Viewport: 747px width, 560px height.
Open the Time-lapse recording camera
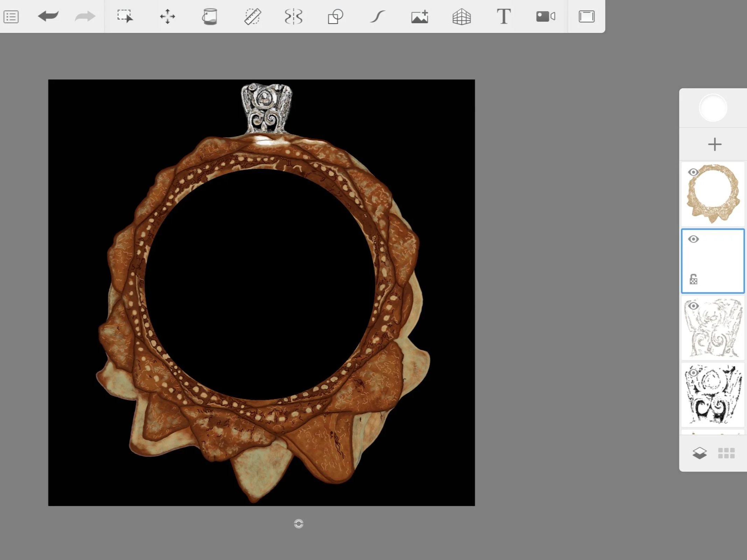pyautogui.click(x=546, y=16)
